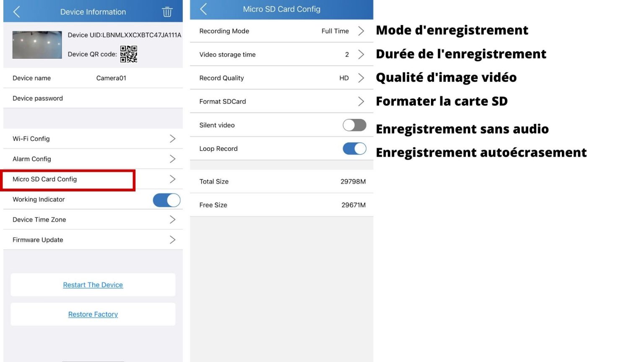Tap the Firmware Update arrow
Screen dimensions: 644x362
point(172,240)
